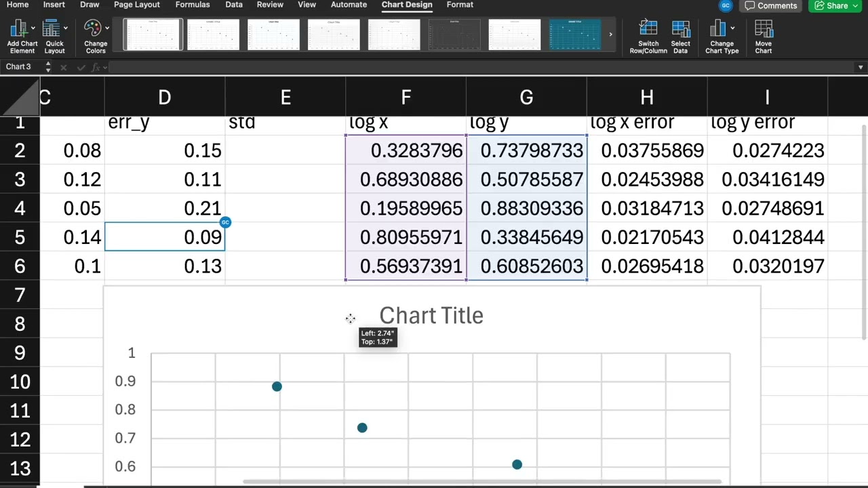Click the Chart Title text
This screenshot has height=488, width=868.
431,315
